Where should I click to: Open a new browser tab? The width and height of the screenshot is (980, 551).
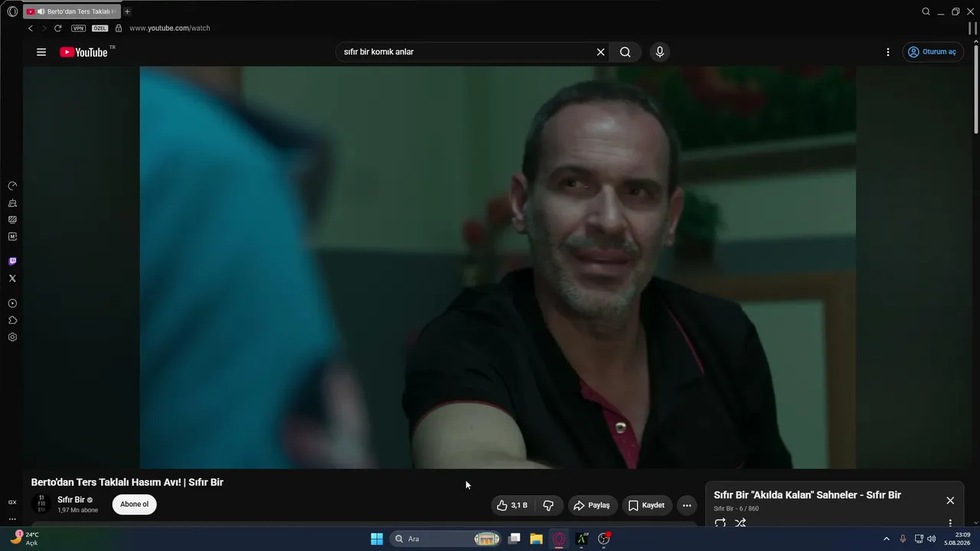point(127,11)
